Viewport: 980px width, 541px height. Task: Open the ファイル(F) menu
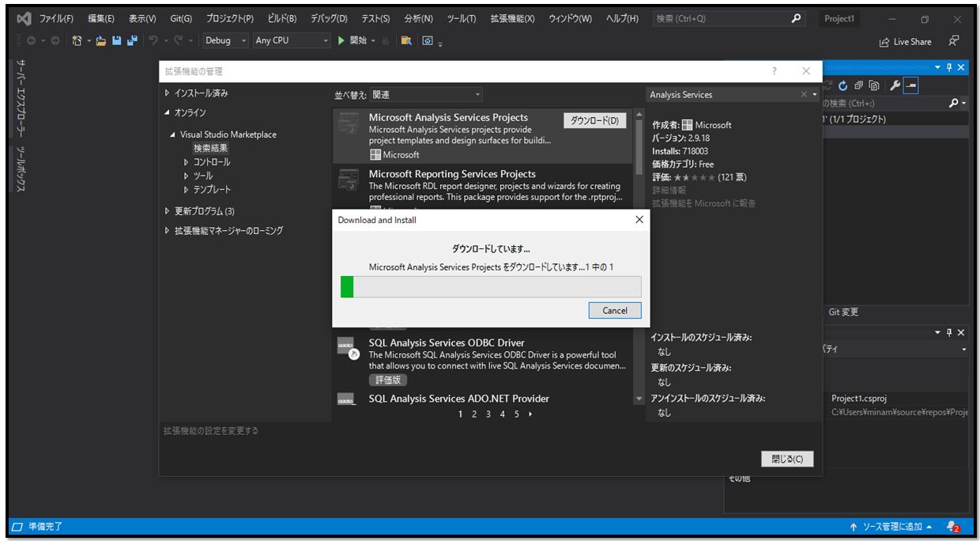pos(56,18)
